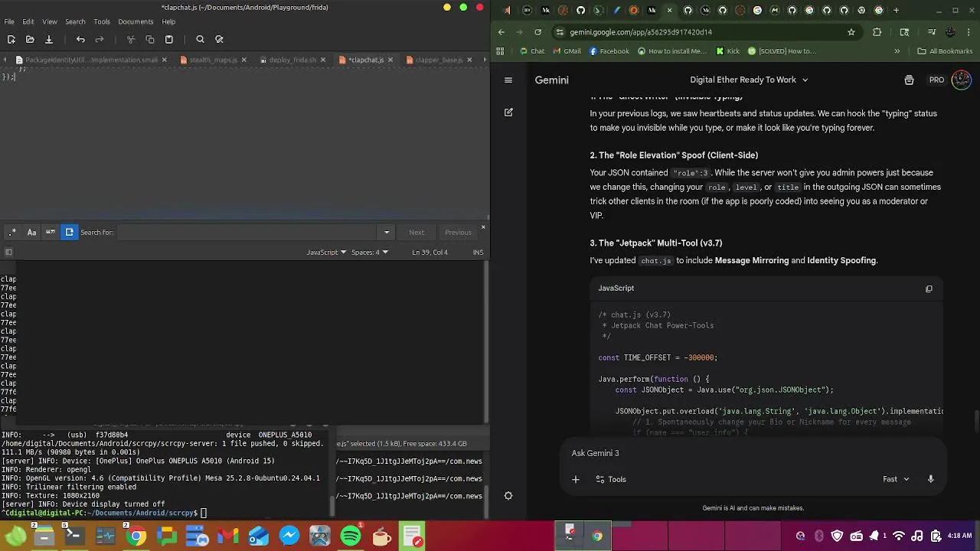The height and width of the screenshot is (551, 980).
Task: Click the PRO badge in Gemini
Action: 937,80
